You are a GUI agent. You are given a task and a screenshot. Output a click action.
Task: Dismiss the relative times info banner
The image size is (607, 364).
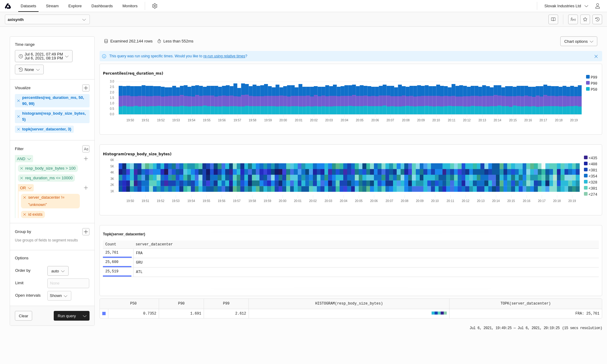coord(596,56)
